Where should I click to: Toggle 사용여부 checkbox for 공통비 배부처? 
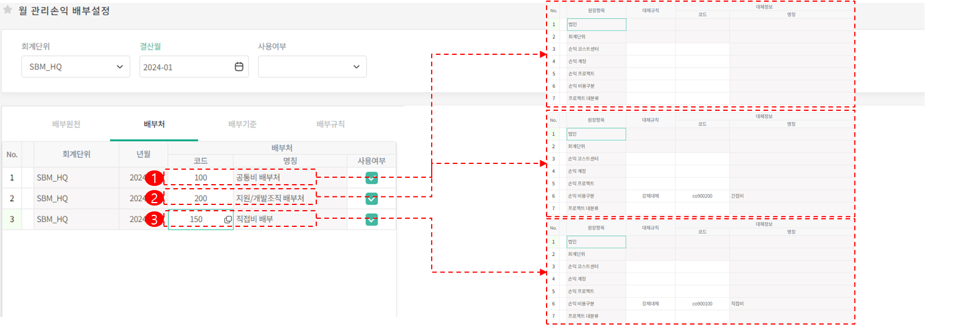click(x=372, y=178)
